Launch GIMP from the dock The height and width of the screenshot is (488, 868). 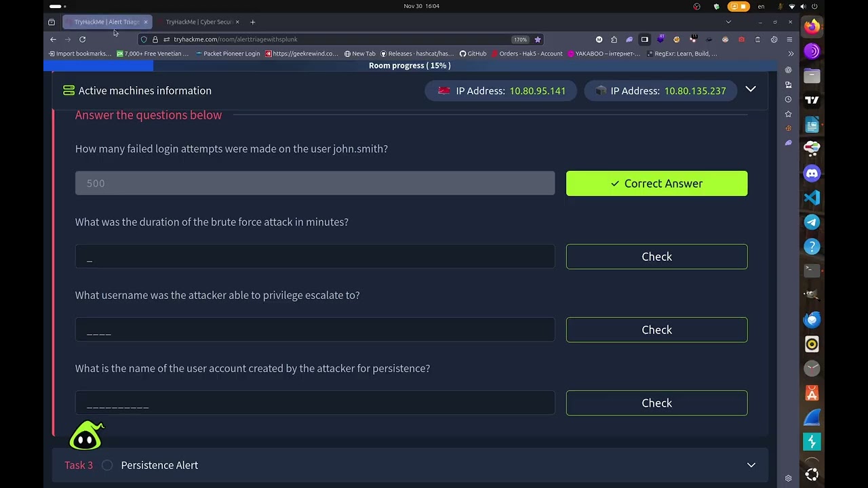tap(812, 296)
